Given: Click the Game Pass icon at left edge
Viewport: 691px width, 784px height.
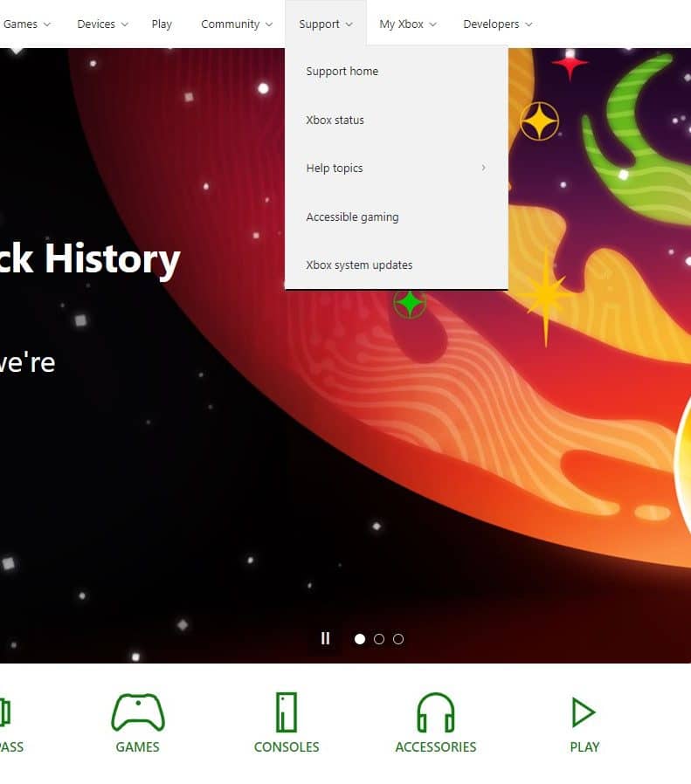Looking at the screenshot, I should click(4, 712).
